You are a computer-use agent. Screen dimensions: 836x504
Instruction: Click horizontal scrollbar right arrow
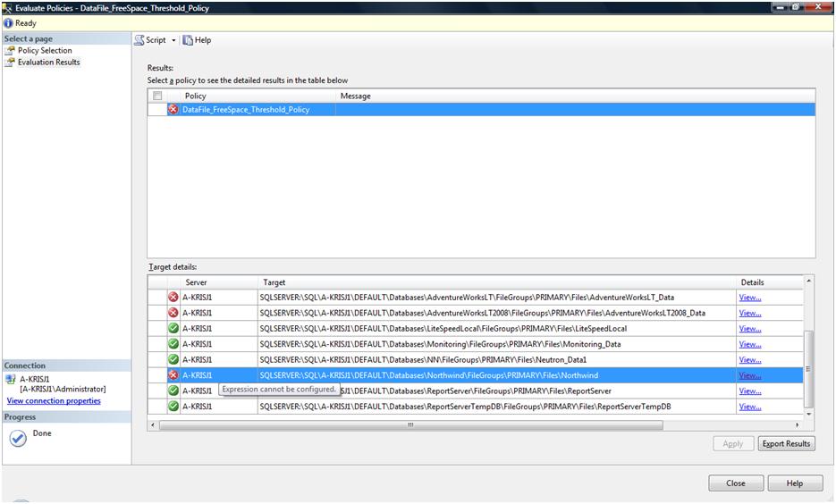tap(797, 425)
